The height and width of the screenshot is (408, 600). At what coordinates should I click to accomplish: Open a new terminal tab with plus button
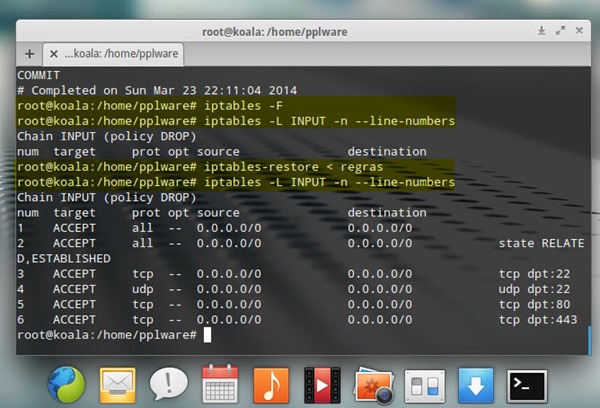point(29,54)
